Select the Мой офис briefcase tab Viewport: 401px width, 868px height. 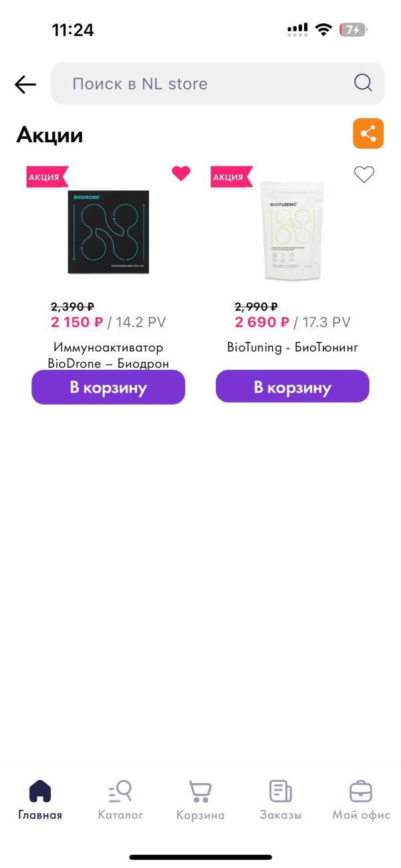pos(361,800)
